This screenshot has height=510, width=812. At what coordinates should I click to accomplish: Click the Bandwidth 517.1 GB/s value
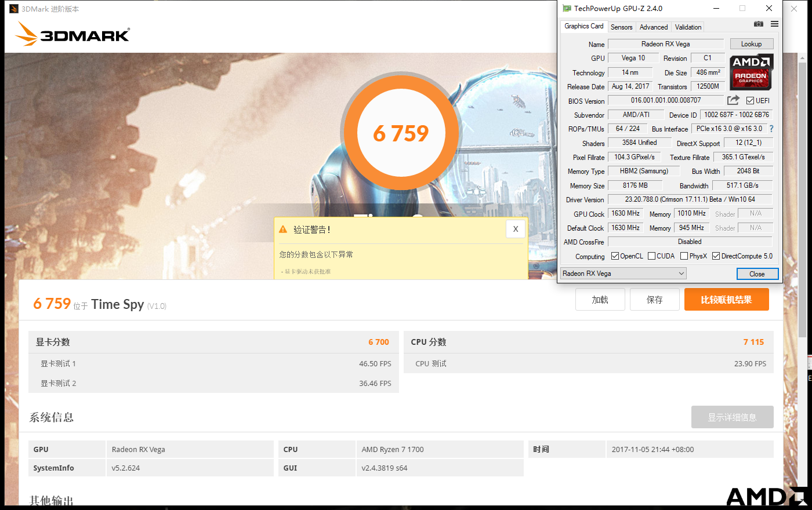tap(742, 185)
